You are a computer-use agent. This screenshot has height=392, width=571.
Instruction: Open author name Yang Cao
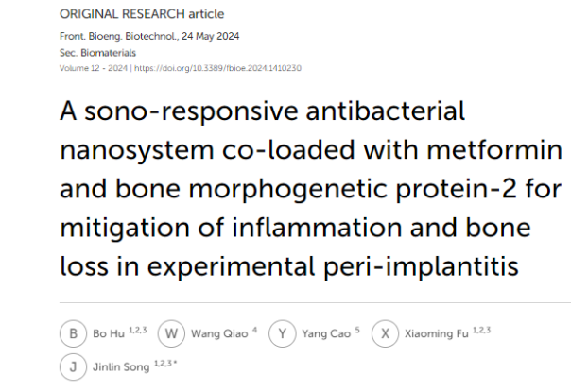[326, 333]
